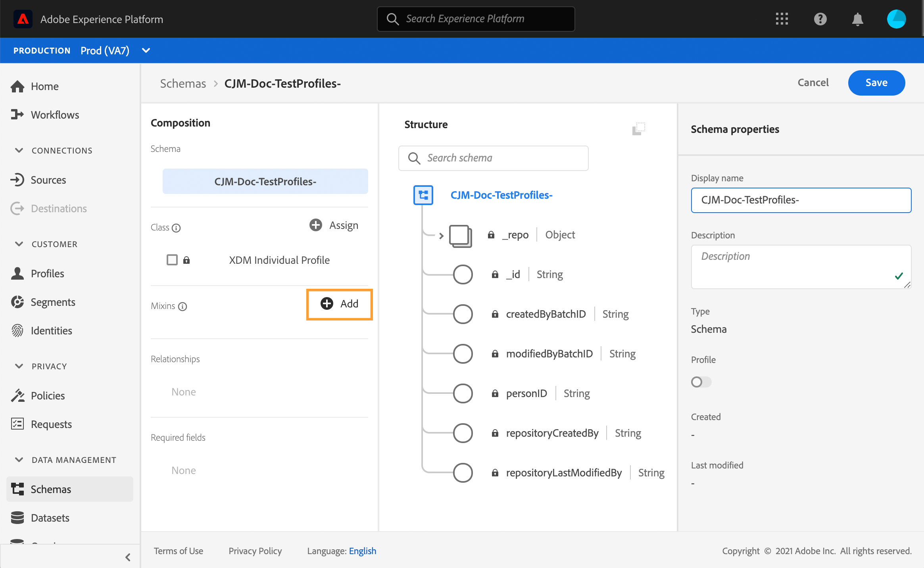The height and width of the screenshot is (568, 924).
Task: Click the Schemas breadcrumb link
Action: [183, 83]
